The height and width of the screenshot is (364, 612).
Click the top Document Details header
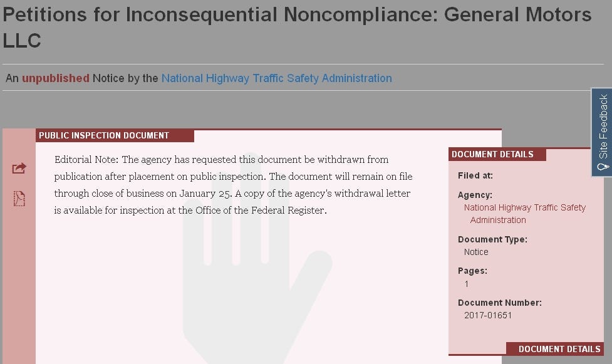point(492,154)
